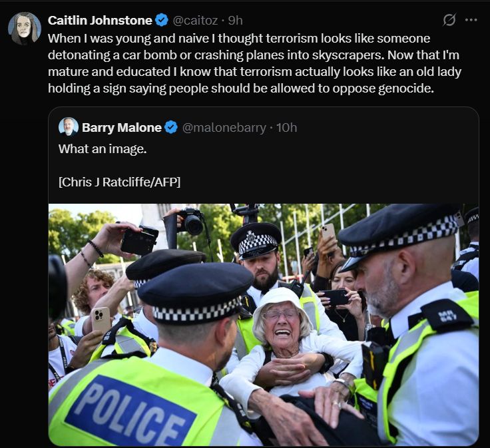Click the @malonebarry handle

point(224,128)
